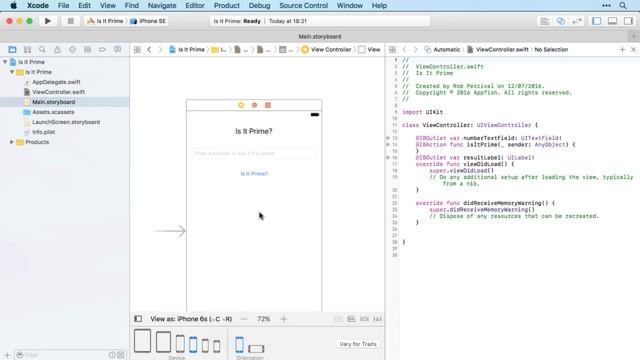Toggle the document outline button
This screenshot has width=640, height=360.
click(138, 319)
